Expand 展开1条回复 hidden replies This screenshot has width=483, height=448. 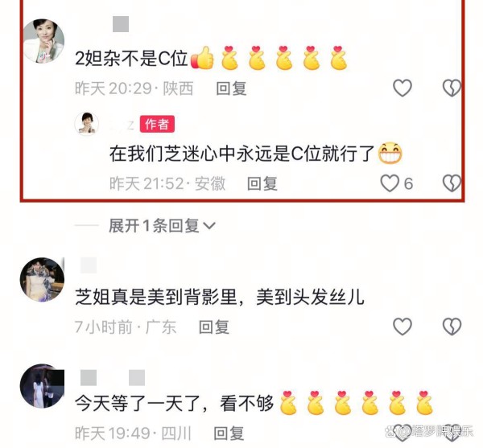click(154, 226)
